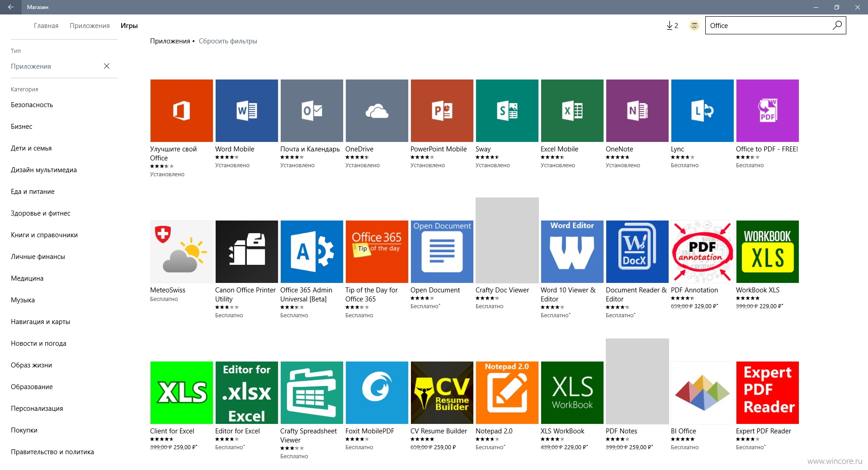
Task: Open the OneNote app tile
Action: click(x=637, y=111)
